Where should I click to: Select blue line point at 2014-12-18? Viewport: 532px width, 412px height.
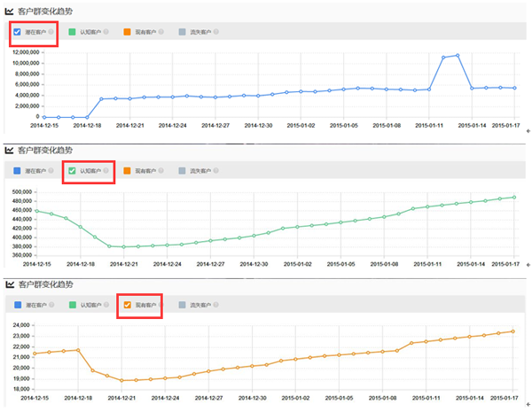[87, 117]
